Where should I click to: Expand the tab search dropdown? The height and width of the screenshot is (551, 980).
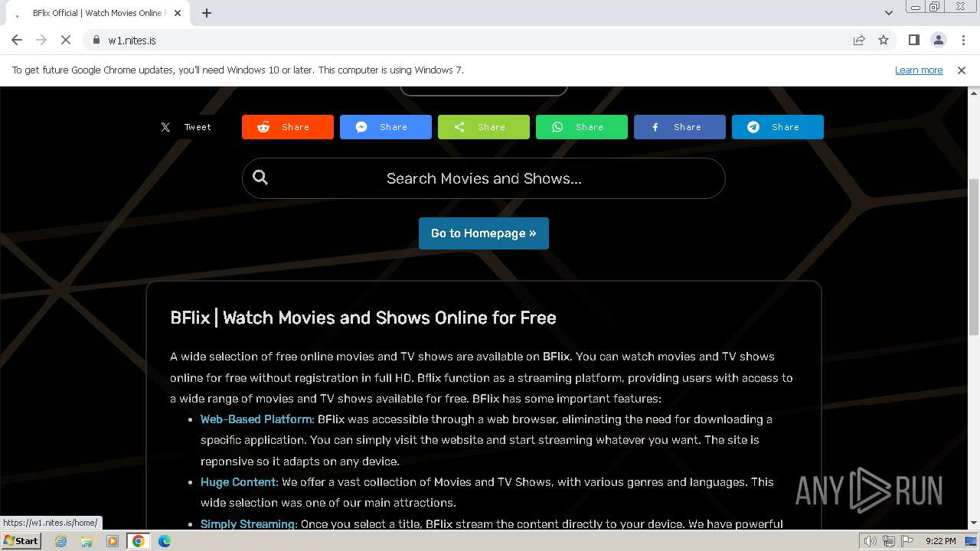888,13
